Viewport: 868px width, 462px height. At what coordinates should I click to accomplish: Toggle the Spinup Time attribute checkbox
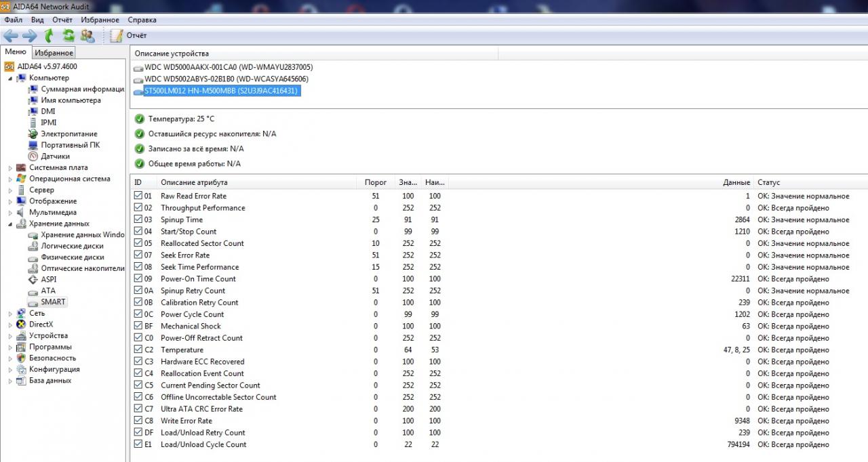[138, 219]
